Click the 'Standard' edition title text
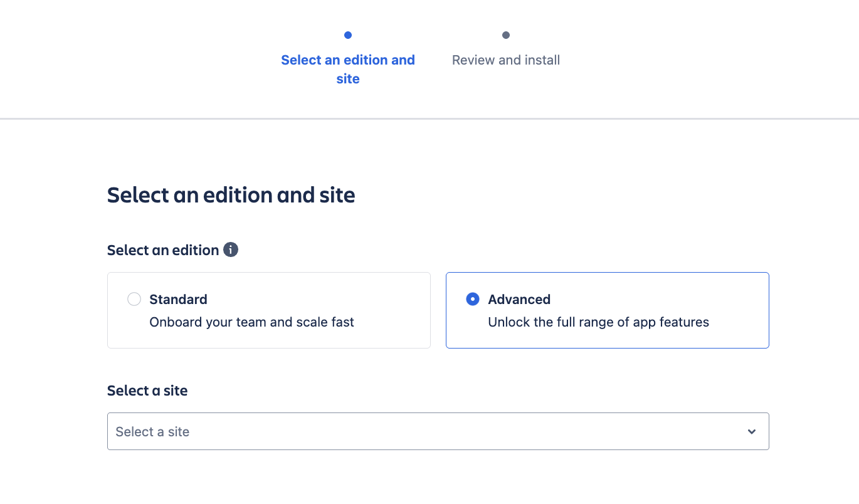 tap(178, 300)
